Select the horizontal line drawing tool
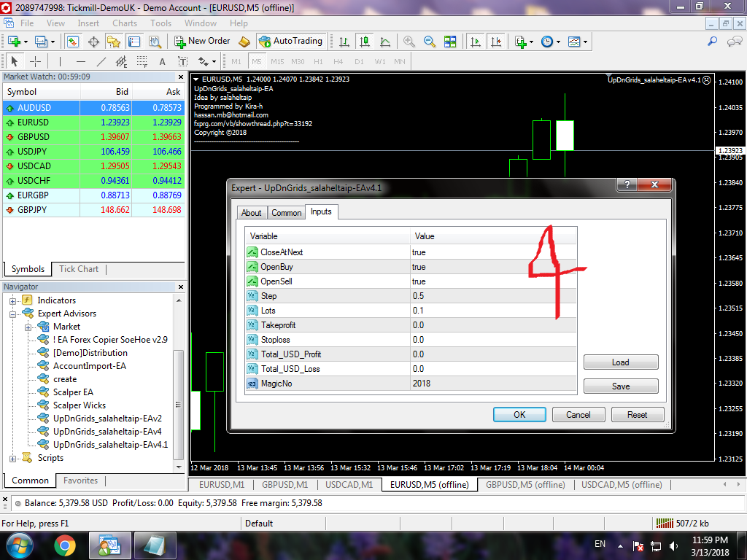The height and width of the screenshot is (560, 747). click(81, 61)
